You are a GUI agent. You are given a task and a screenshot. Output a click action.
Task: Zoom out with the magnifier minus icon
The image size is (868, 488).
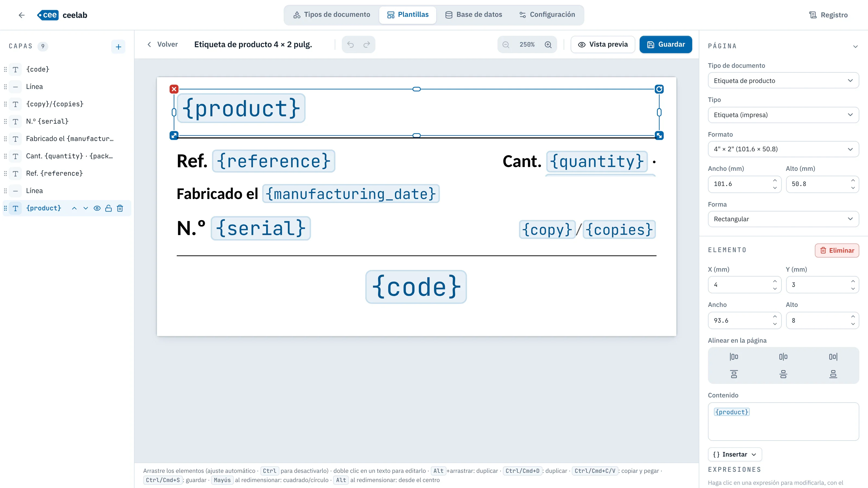tap(506, 44)
